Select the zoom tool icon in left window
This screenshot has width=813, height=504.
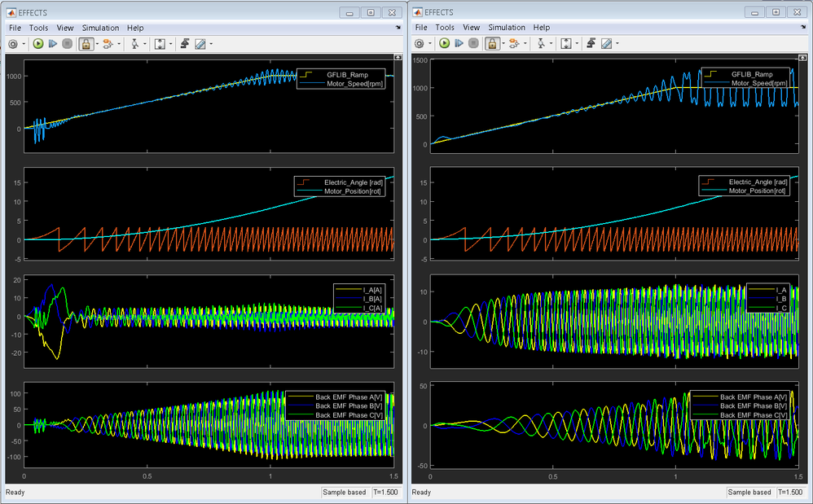(x=134, y=44)
